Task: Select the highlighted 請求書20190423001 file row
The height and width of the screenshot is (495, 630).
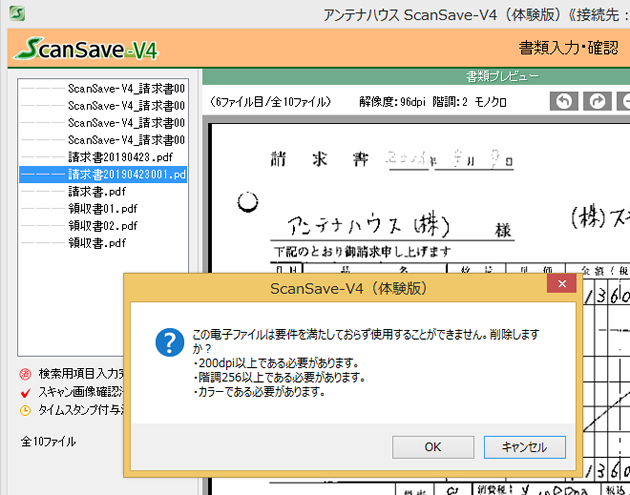Action: coord(103,174)
